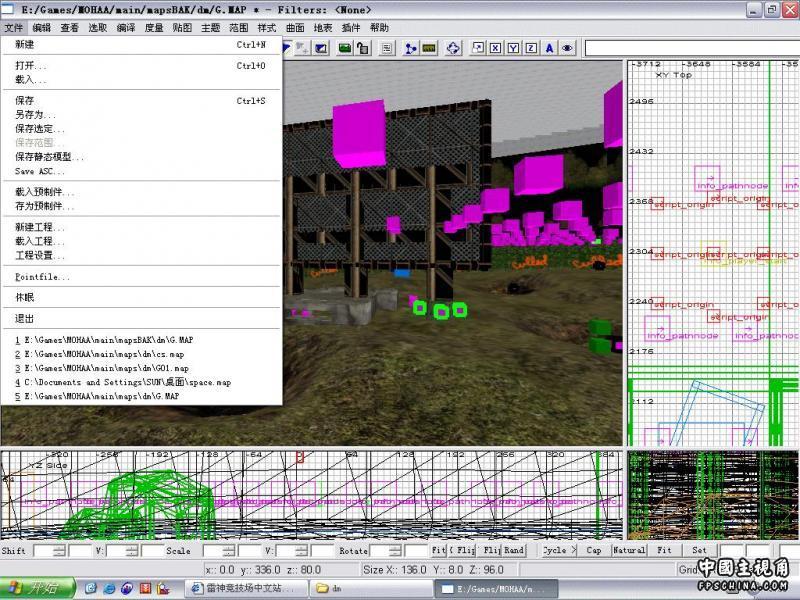Screen dimensions: 800x600
Task: Click the olive ruler toolbar icon
Action: [x=429, y=48]
